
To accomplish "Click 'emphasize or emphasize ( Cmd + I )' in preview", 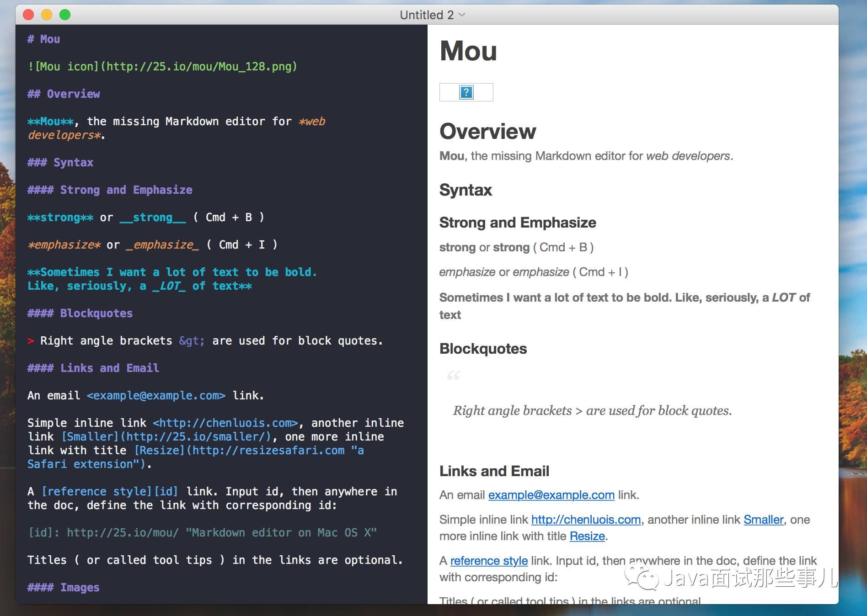I will [534, 272].
